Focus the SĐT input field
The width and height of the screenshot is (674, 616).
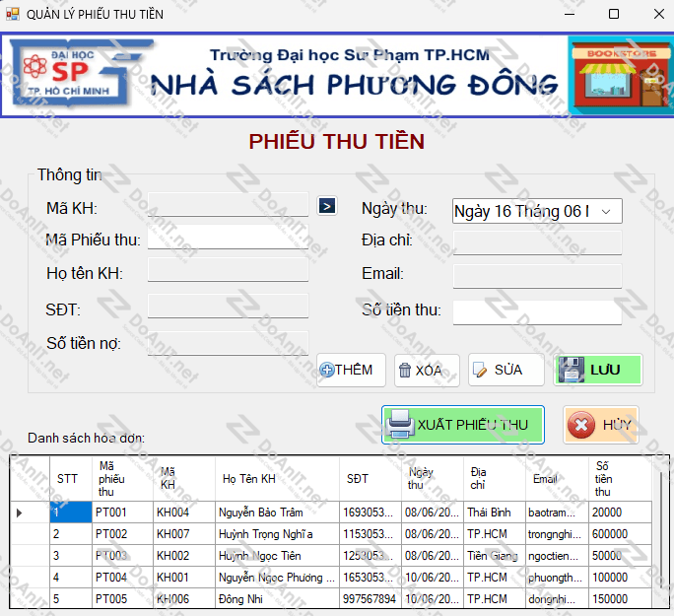click(x=229, y=307)
